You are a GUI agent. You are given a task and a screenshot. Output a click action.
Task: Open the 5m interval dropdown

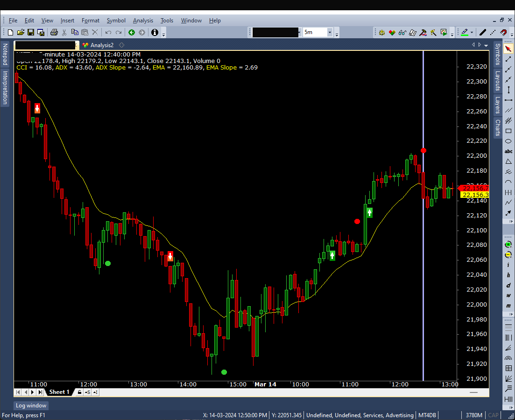click(330, 32)
